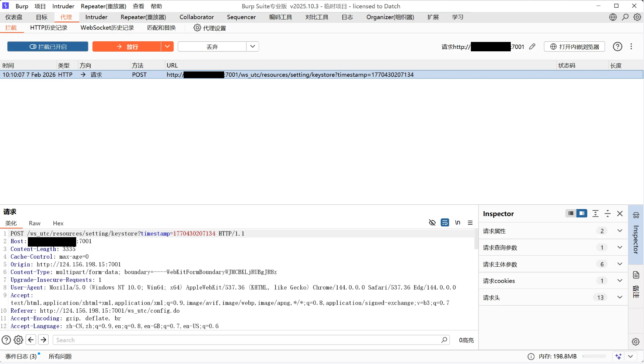Open the globe network icon in toolbar
This screenshot has width=644, height=364.
point(613,17)
